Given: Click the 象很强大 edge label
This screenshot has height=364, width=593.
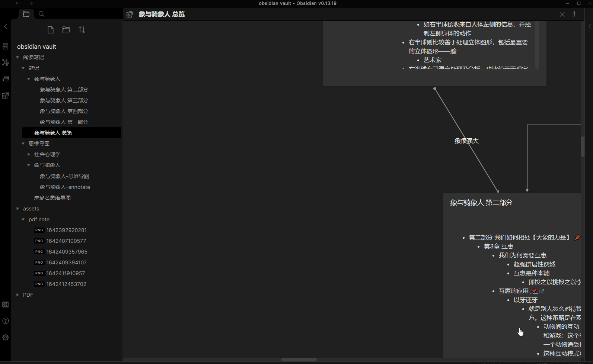Looking at the screenshot, I should tap(466, 141).
